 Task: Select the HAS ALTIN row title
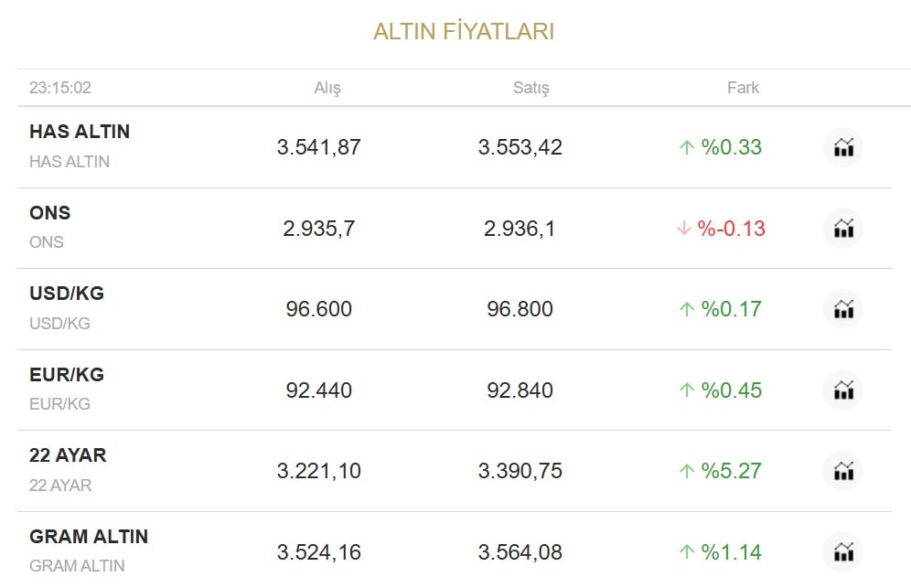(x=80, y=132)
